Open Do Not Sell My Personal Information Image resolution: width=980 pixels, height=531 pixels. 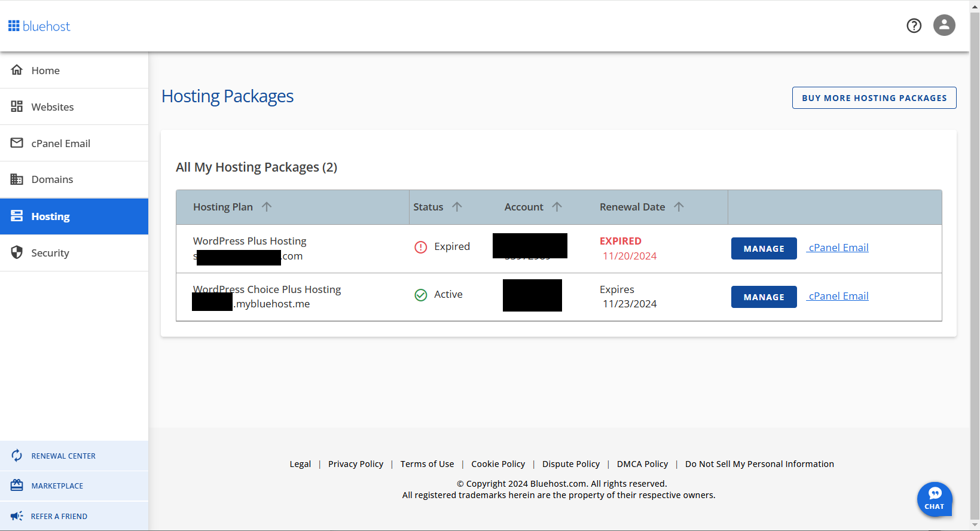[759, 464]
